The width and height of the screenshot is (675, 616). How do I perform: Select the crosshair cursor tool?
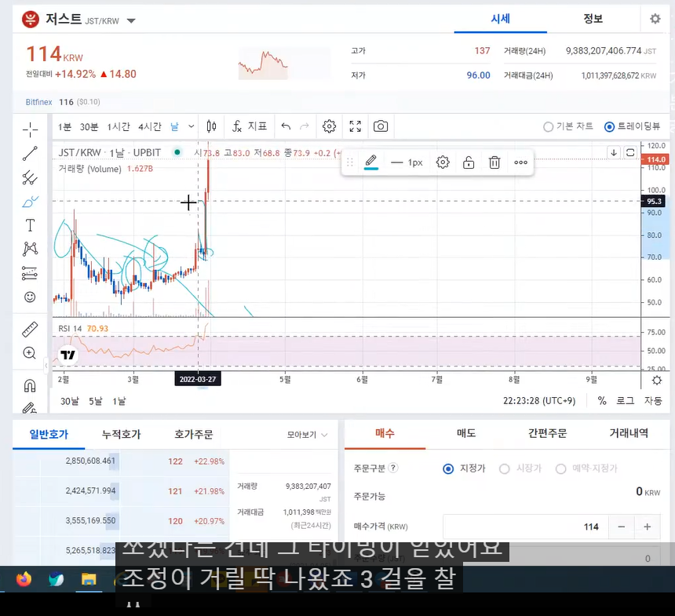coord(30,129)
